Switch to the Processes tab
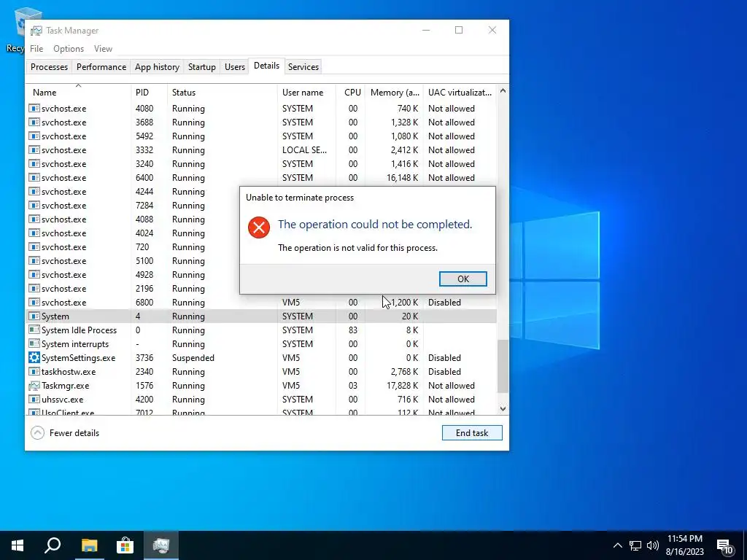 (49, 66)
